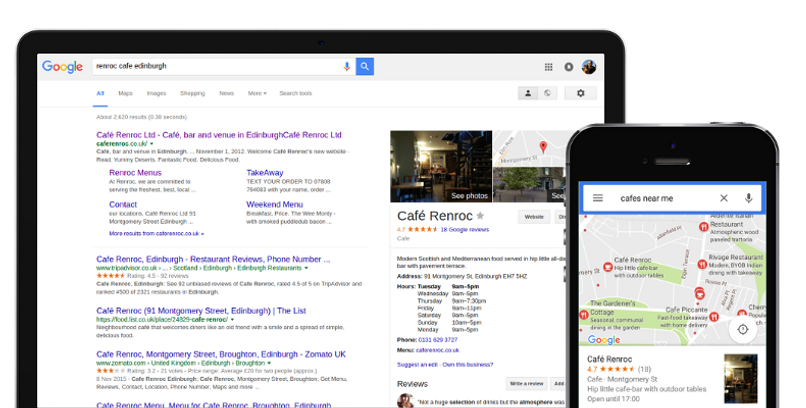Open the phone hamburger menu
This screenshot has width=806, height=408.
598,198
